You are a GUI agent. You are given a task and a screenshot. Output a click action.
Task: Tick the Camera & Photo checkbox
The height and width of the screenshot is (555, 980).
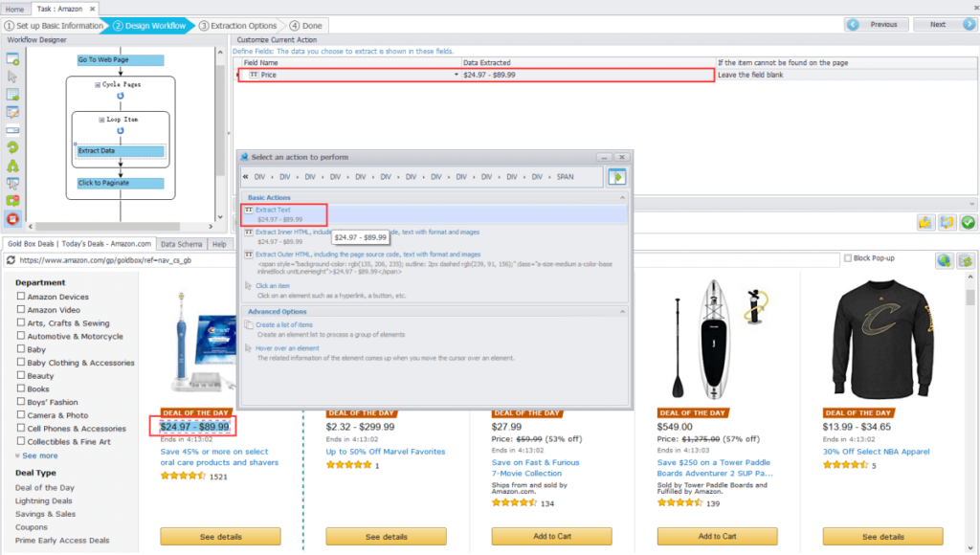21,414
